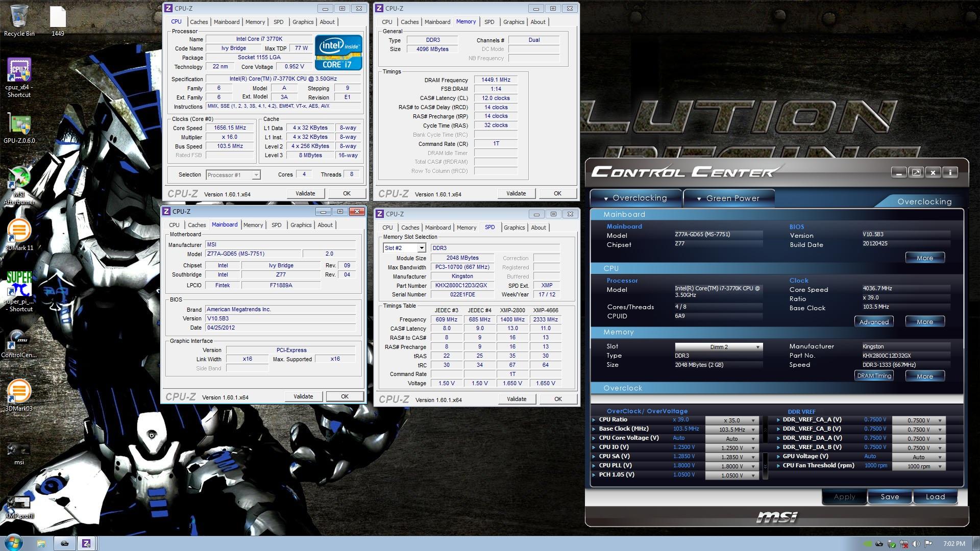Expand the PCH 1.05 (V) row arrow

(594, 475)
